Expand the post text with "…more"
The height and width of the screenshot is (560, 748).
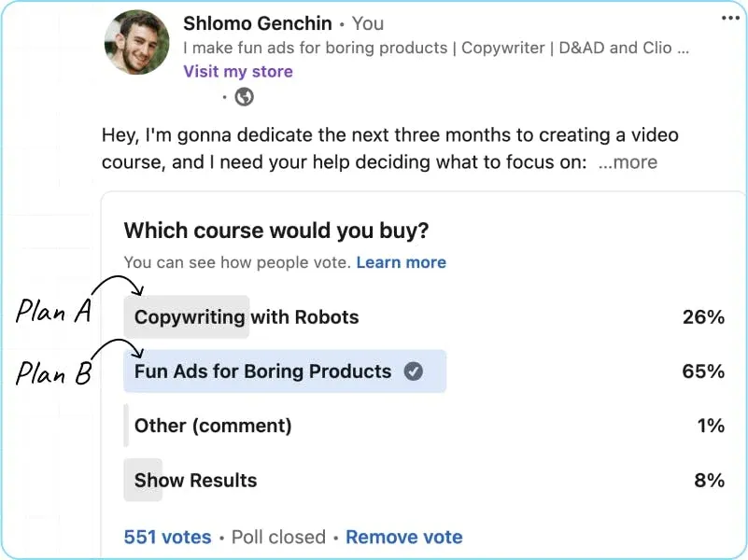(x=628, y=162)
